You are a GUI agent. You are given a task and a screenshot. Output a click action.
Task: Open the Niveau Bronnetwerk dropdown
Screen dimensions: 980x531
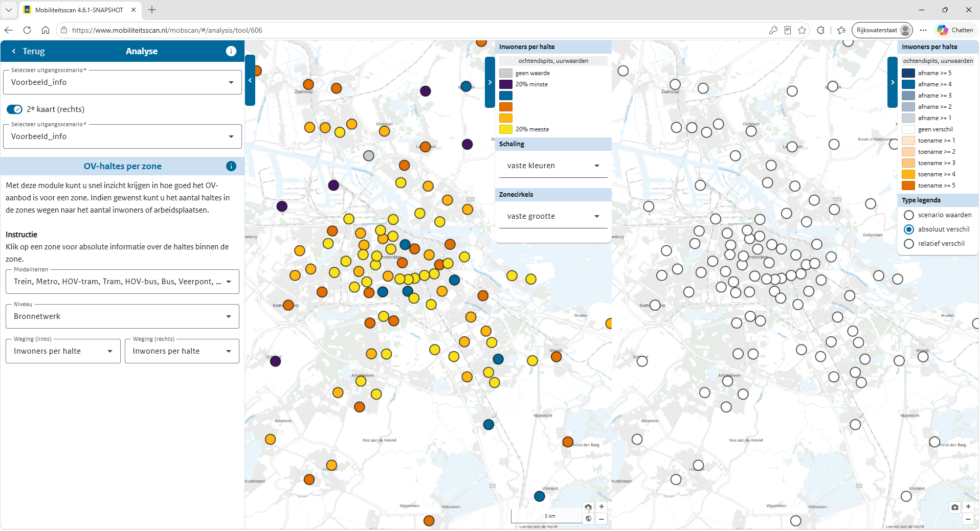tap(122, 316)
